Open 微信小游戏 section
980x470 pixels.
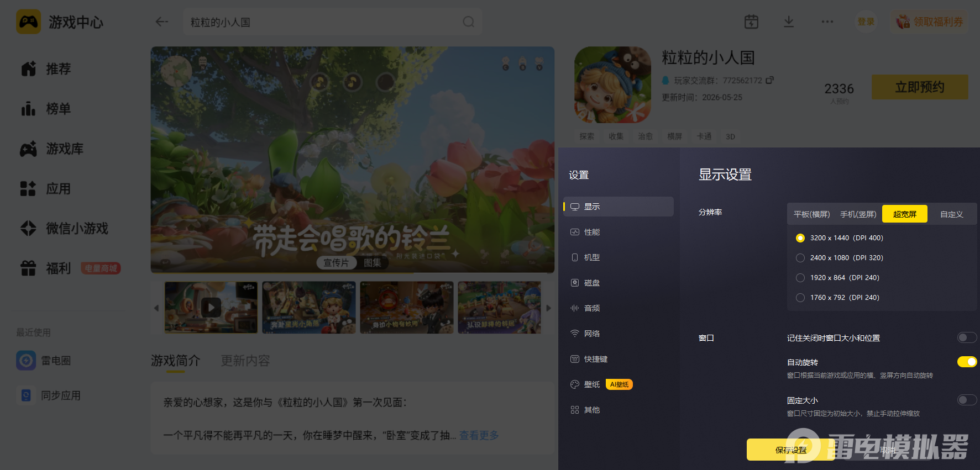(65, 228)
